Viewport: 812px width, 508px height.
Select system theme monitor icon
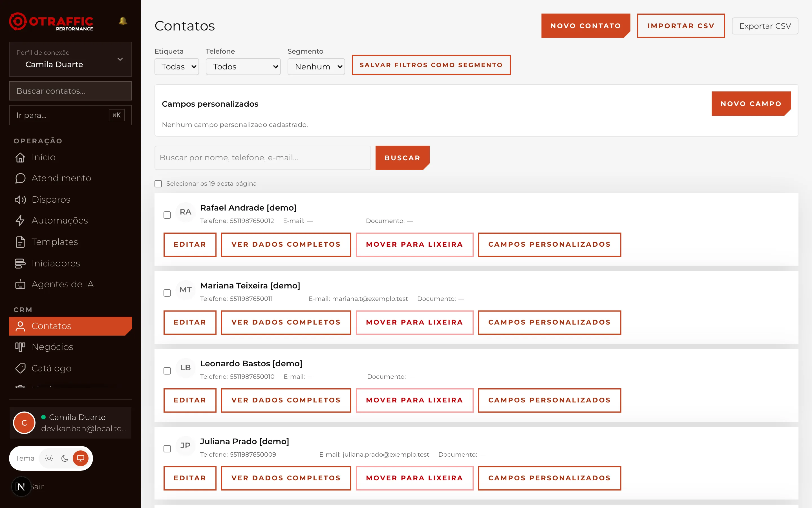[x=81, y=458]
